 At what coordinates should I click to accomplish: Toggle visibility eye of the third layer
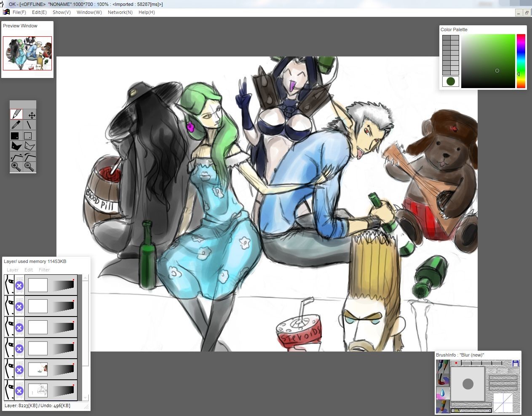click(9, 327)
